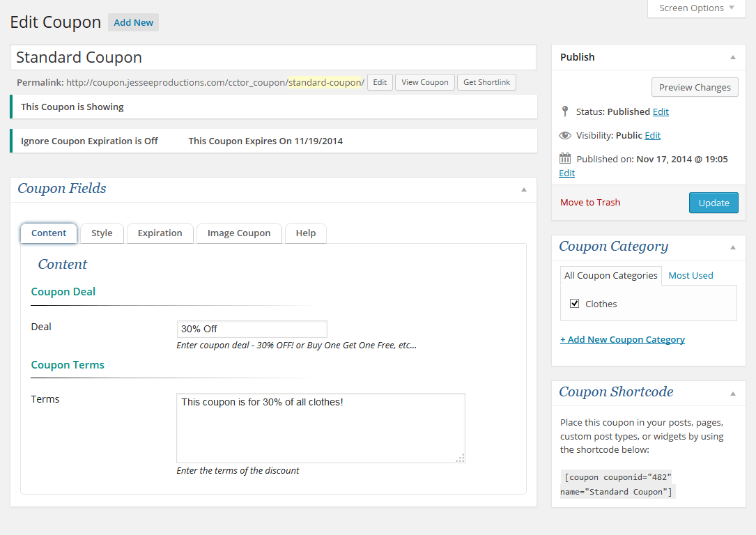Viewport: 756px width, 535px height.
Task: Collapse the Coupon Category panel
Action: tap(733, 247)
